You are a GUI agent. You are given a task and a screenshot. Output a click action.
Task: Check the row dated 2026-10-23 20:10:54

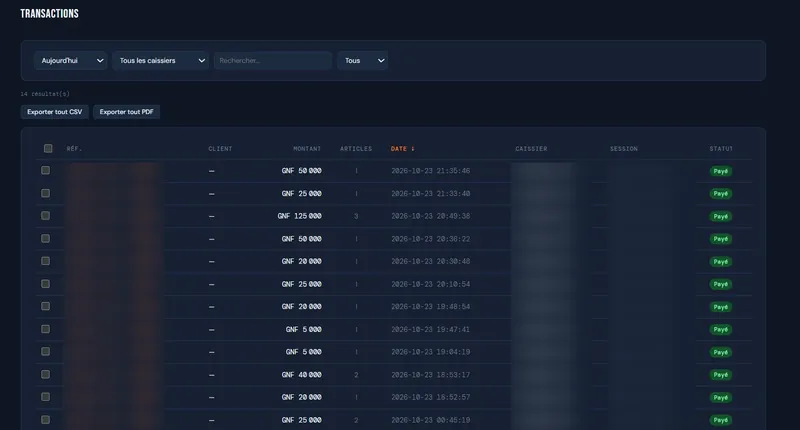(x=45, y=284)
